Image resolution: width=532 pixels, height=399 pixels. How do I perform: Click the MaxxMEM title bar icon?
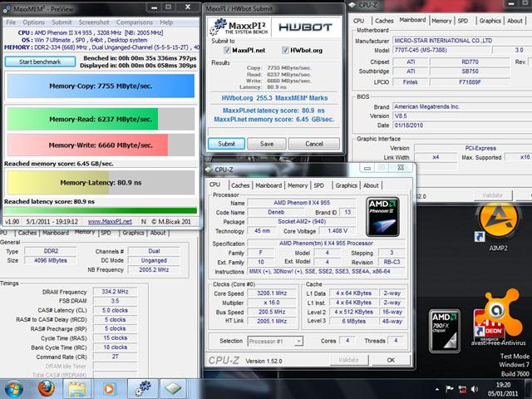click(7, 9)
